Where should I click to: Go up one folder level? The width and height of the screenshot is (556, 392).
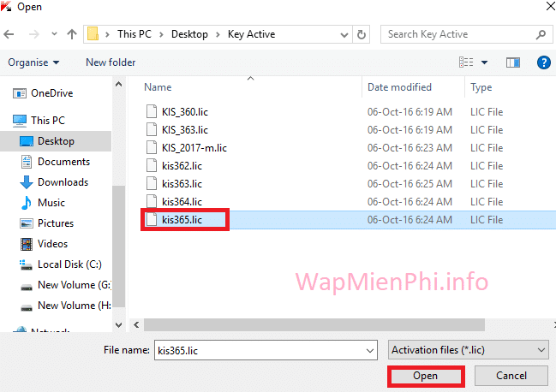pos(72,34)
